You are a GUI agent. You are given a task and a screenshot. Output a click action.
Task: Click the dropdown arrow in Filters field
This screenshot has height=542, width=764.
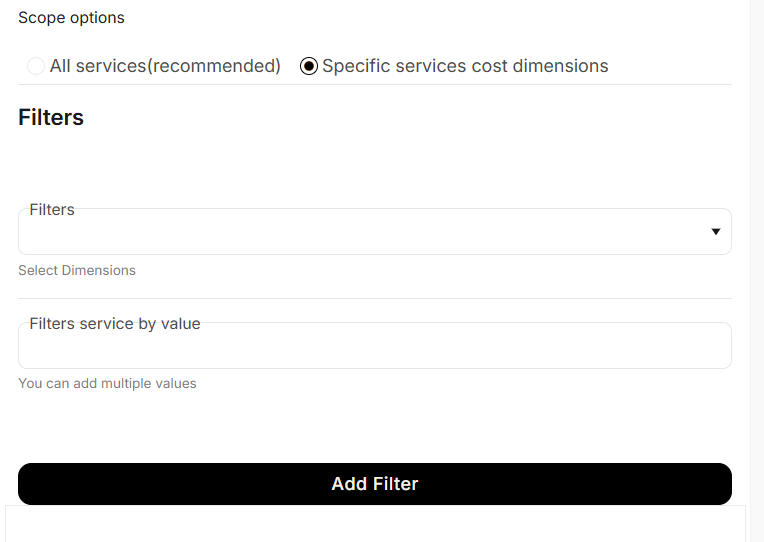pyautogui.click(x=715, y=232)
